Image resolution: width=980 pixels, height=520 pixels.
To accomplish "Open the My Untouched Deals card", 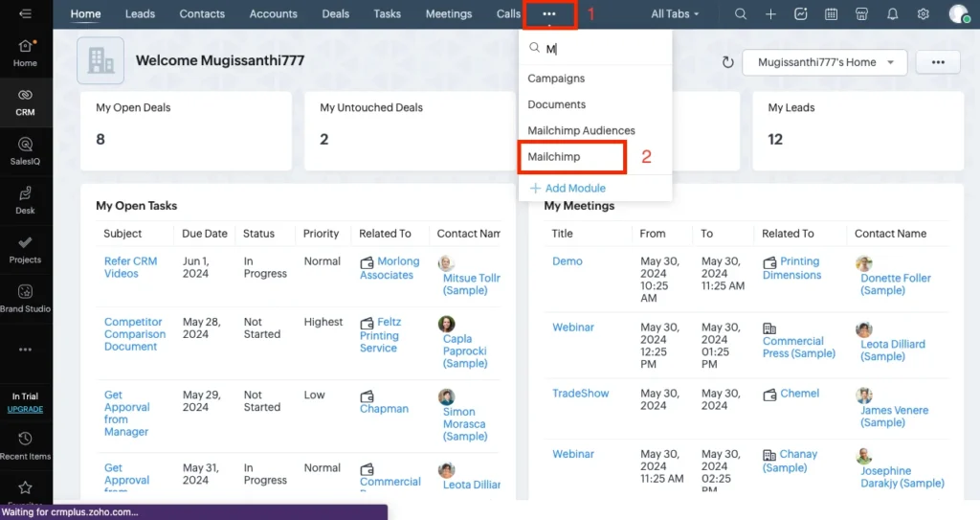I will pyautogui.click(x=410, y=131).
